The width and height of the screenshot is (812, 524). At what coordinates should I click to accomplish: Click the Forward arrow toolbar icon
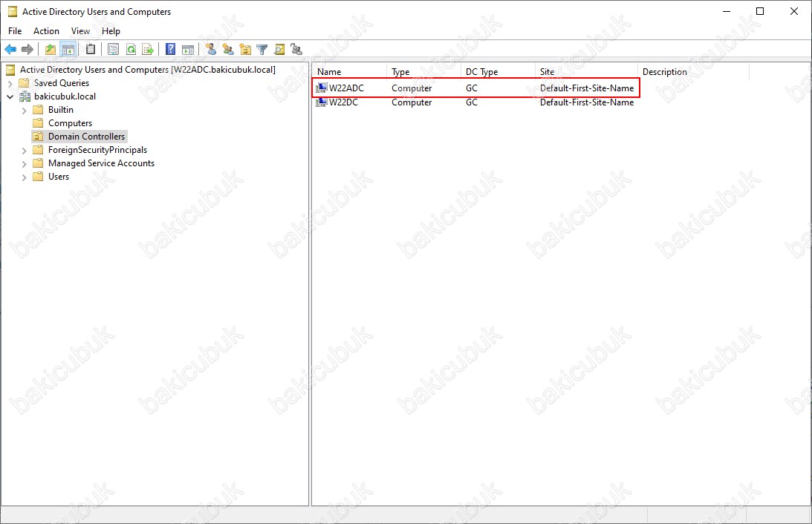click(27, 49)
